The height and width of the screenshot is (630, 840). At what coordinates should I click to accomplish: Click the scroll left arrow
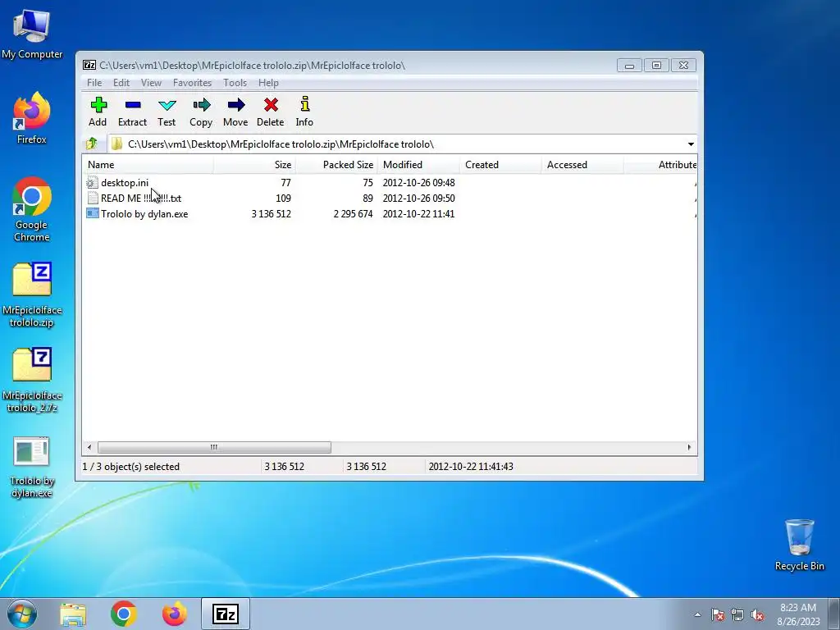(x=89, y=447)
